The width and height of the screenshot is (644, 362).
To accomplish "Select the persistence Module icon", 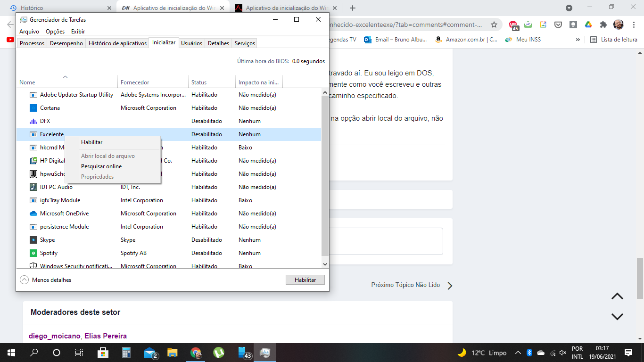I will [33, 227].
